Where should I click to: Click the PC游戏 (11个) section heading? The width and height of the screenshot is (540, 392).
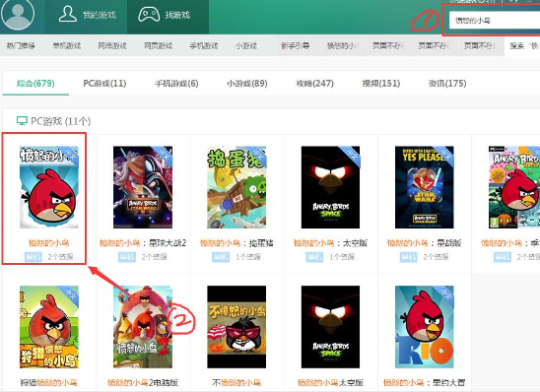click(61, 121)
